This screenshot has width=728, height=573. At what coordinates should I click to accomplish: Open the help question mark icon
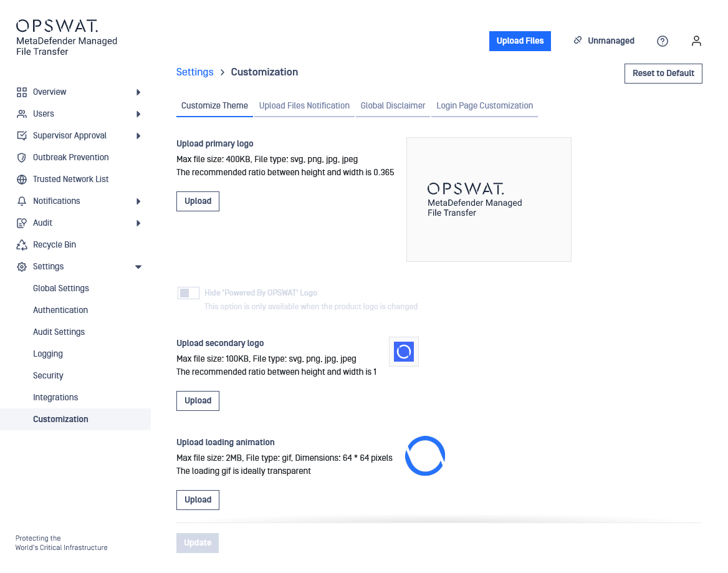[x=663, y=41]
